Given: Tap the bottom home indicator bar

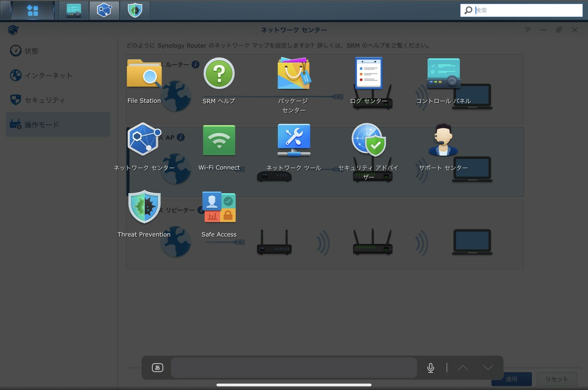Looking at the screenshot, I should click(x=294, y=385).
